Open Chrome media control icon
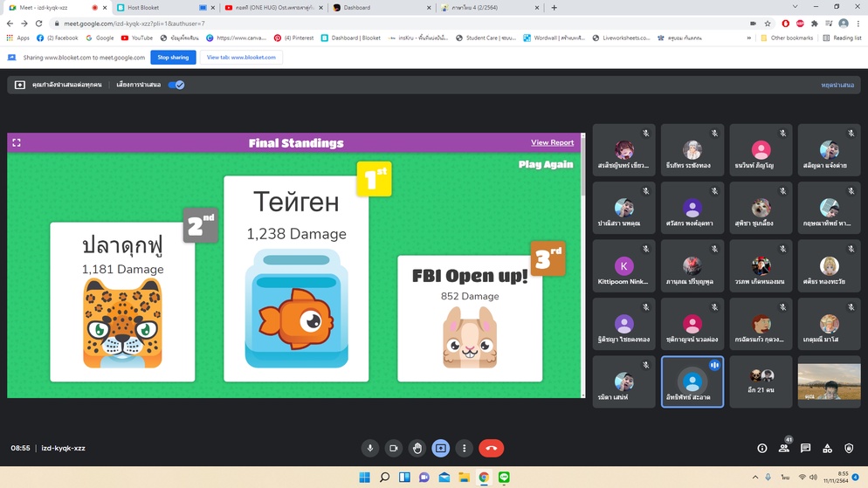This screenshot has width=868, height=488. click(x=828, y=24)
